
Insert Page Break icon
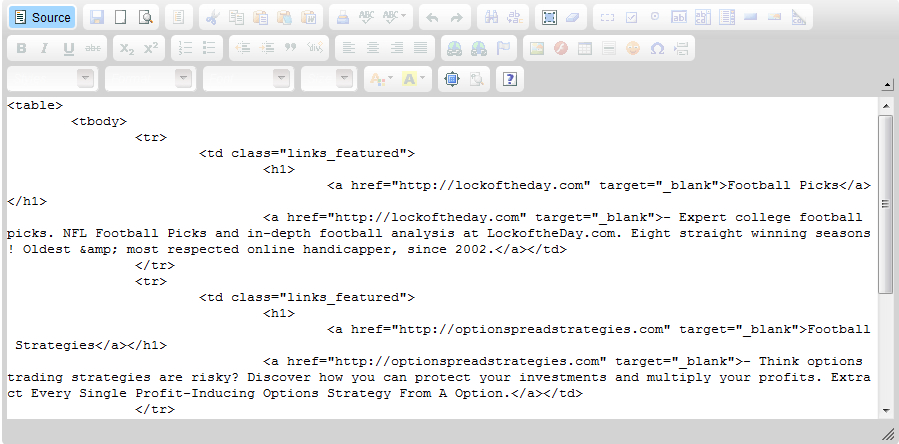click(681, 49)
